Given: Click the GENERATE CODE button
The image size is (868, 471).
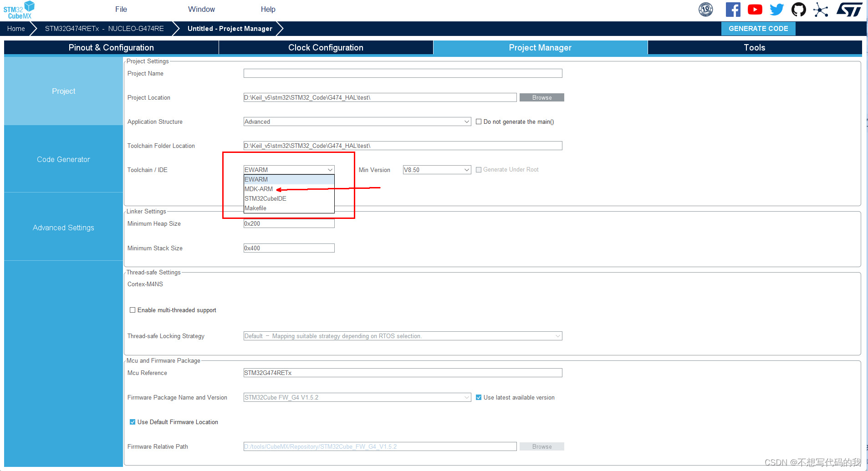Looking at the screenshot, I should [x=758, y=28].
